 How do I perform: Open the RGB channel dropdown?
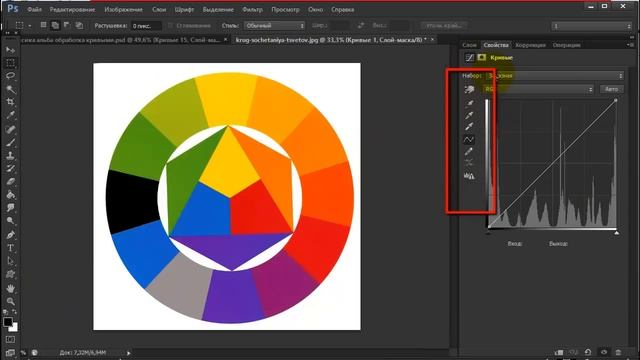[x=538, y=89]
